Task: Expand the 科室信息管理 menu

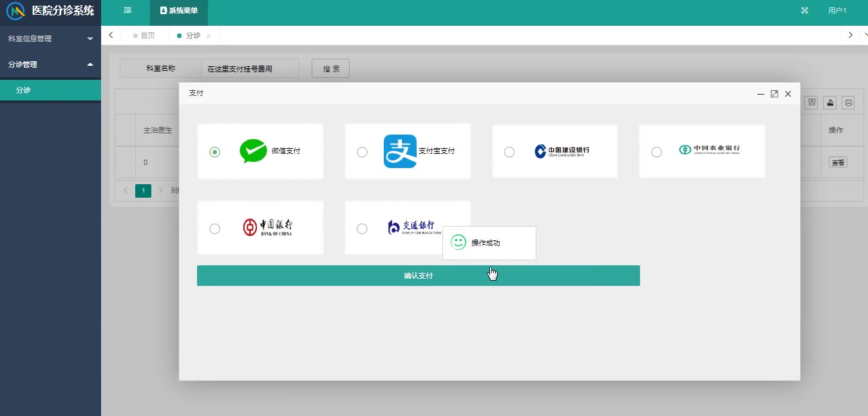Action: 50,39
